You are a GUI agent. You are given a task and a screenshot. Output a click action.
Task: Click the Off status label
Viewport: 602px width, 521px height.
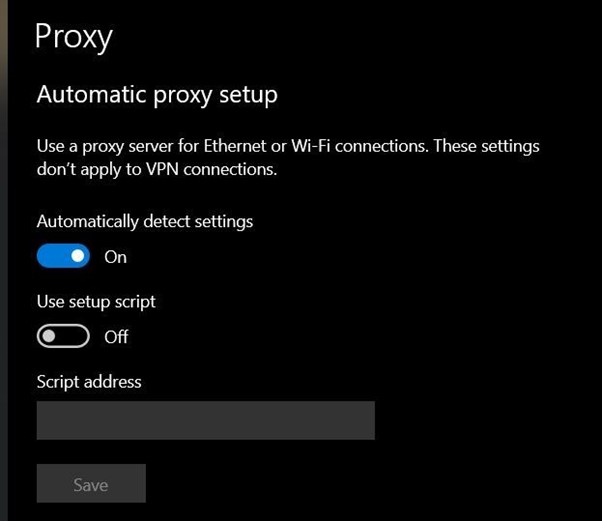point(116,337)
